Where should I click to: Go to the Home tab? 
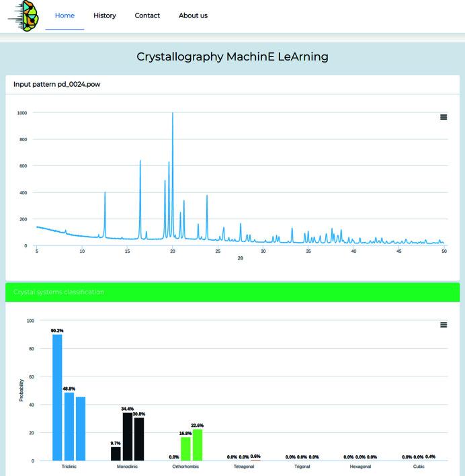[x=65, y=15]
